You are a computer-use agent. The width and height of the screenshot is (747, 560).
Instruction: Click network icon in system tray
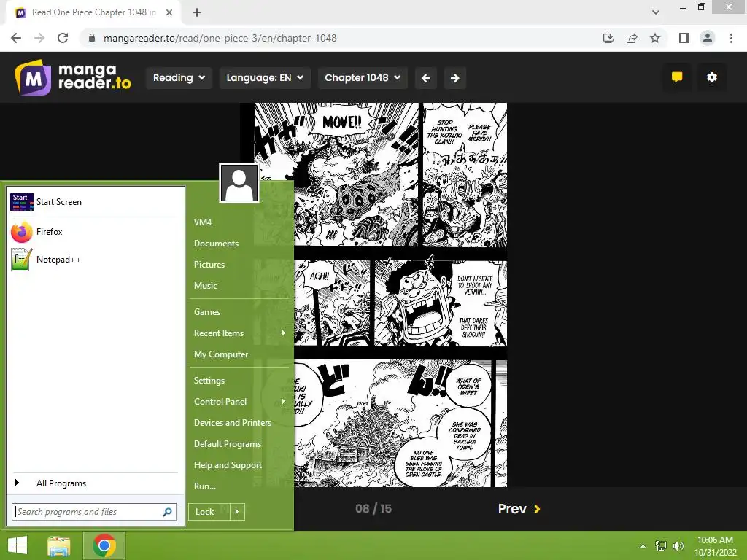[x=661, y=546]
